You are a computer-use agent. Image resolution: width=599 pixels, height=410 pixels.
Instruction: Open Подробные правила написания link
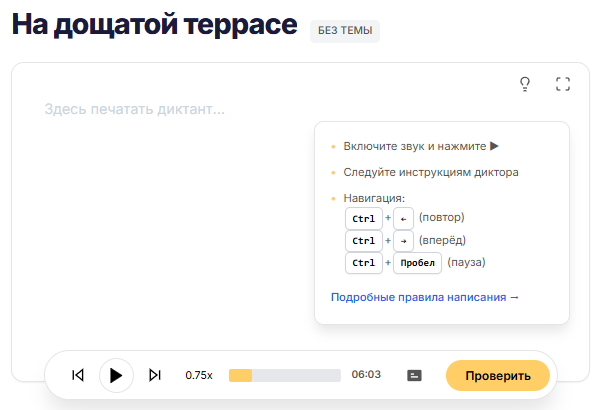point(424,297)
